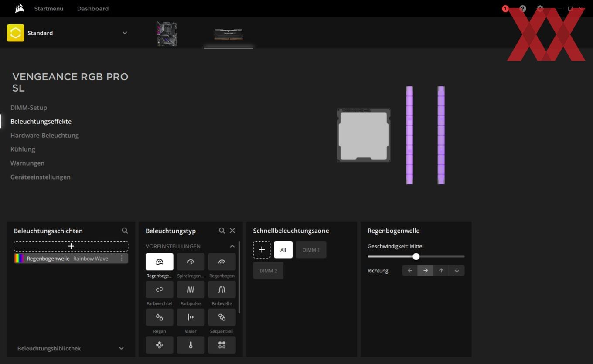Click the Corsair sails logo

tap(19, 8)
